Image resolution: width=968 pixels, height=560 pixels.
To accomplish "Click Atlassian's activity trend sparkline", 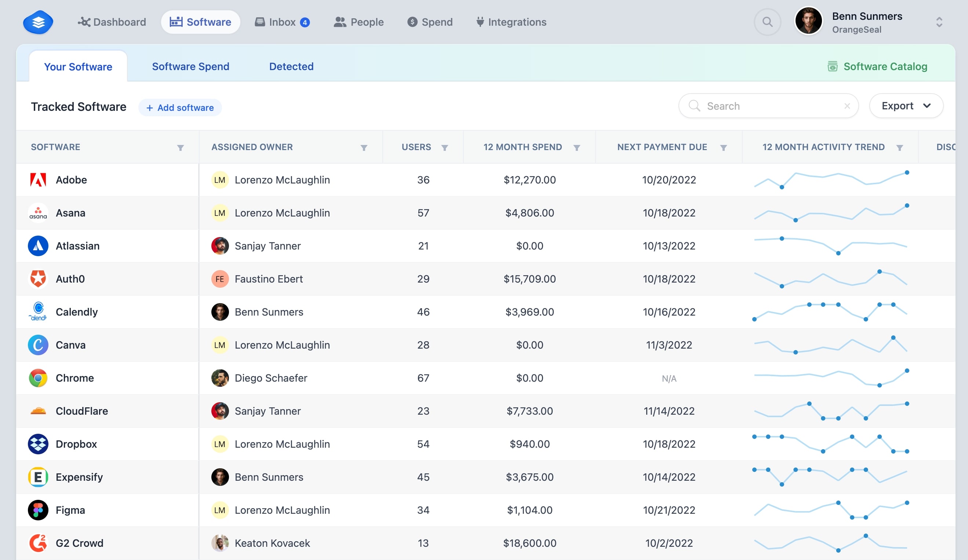I will pos(830,246).
